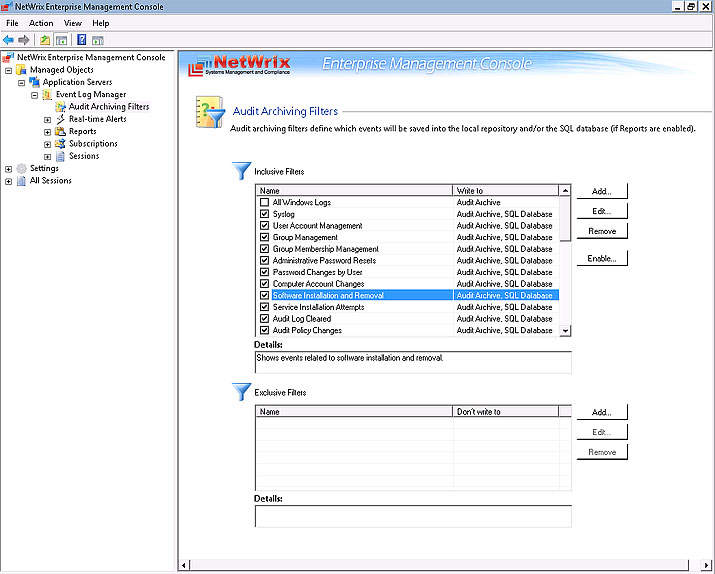This screenshot has width=715, height=574.
Task: Open the Help menu
Action: 101,23
